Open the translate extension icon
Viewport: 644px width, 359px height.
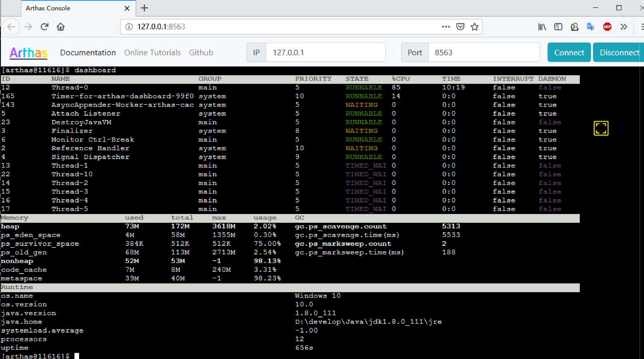(x=590, y=27)
